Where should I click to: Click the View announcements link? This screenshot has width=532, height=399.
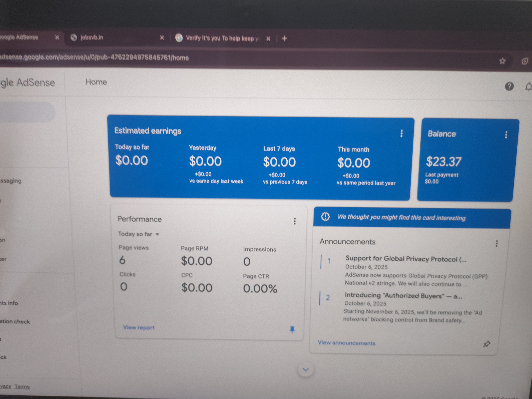346,343
